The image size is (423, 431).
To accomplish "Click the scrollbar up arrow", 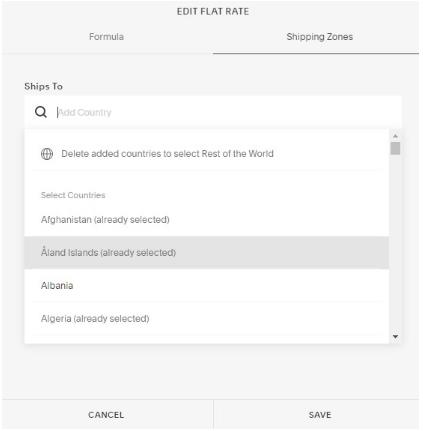I will [395, 136].
